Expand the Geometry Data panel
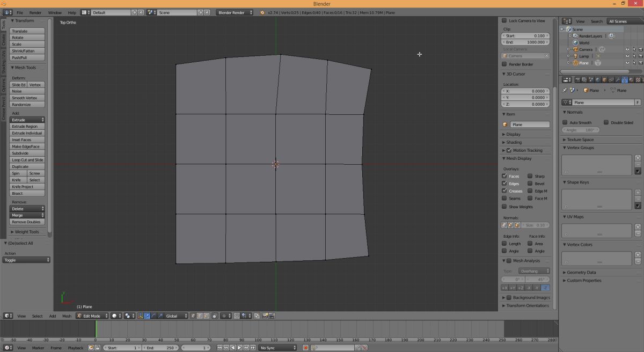The image size is (644, 352). 581,272
